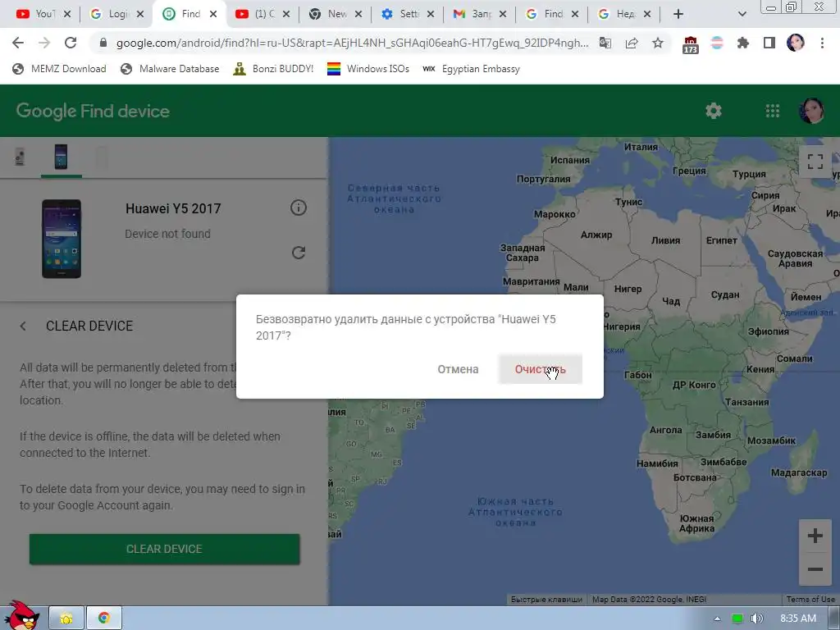The height and width of the screenshot is (630, 840).
Task: Go back using the CLEAR DEVICE arrow
Action: pos(23,326)
